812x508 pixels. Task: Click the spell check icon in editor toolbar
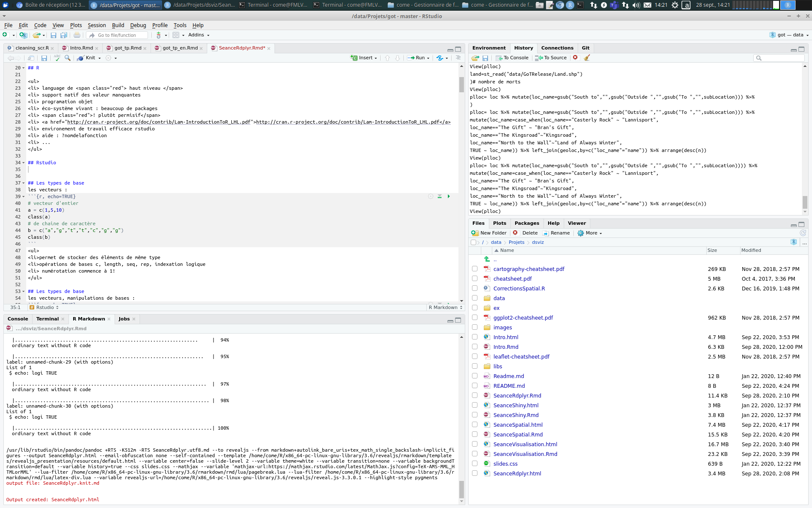tap(57, 58)
